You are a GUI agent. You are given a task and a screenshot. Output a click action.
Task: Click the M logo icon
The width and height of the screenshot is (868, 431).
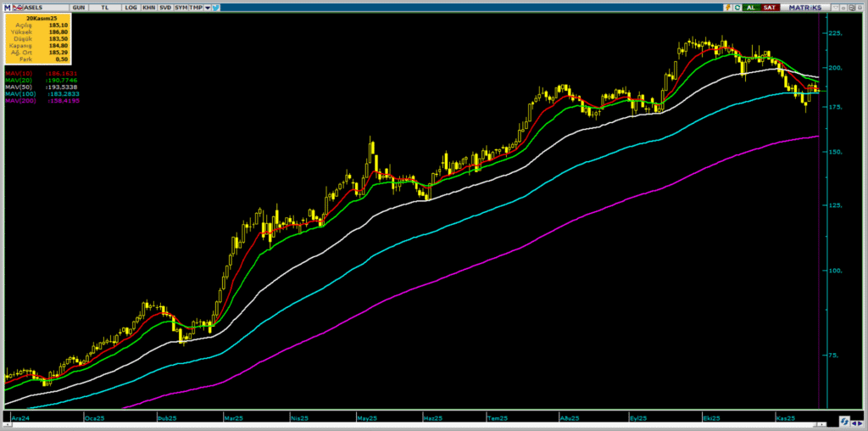point(7,7)
